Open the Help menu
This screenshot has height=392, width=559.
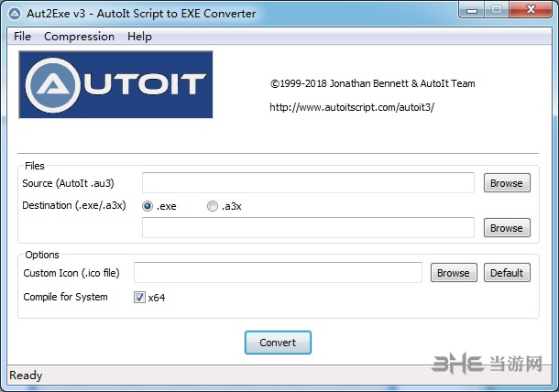coord(139,37)
